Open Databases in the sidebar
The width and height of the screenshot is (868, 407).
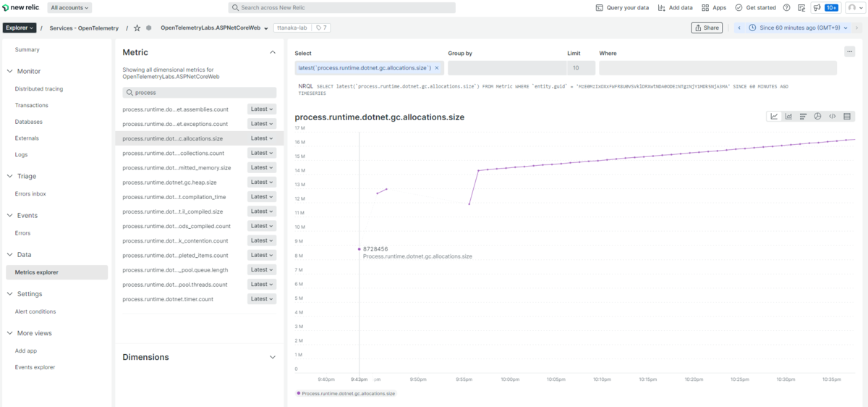pyautogui.click(x=29, y=122)
